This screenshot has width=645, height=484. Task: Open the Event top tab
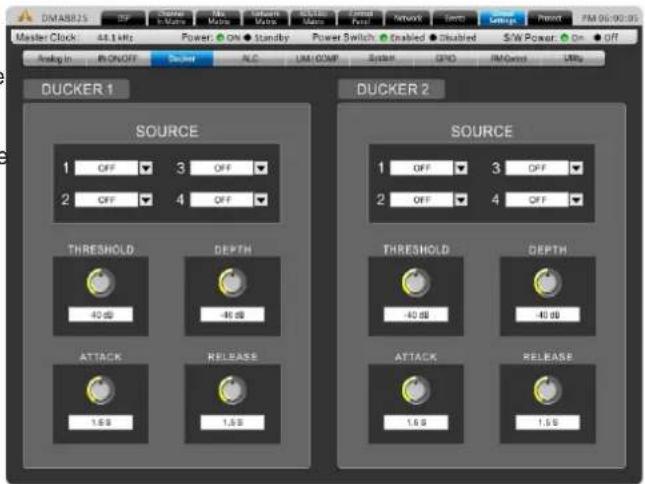[x=455, y=19]
